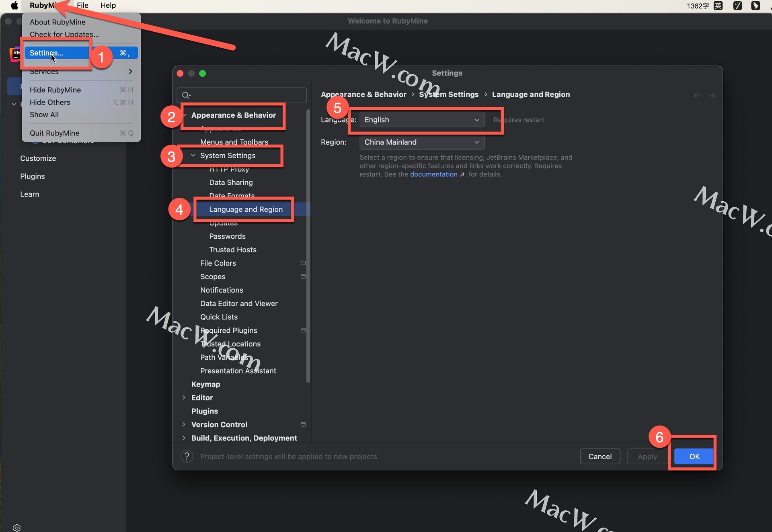Click the gear icon in Welcome window

pyautogui.click(x=16, y=527)
